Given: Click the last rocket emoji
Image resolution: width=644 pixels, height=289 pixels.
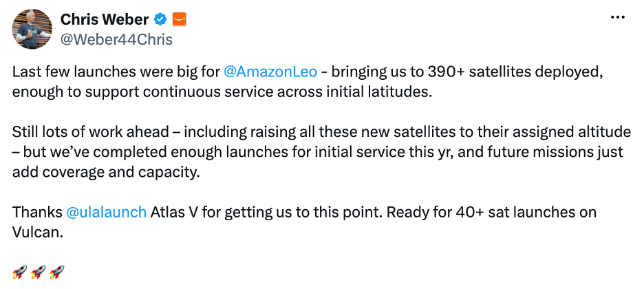Looking at the screenshot, I should [x=56, y=272].
